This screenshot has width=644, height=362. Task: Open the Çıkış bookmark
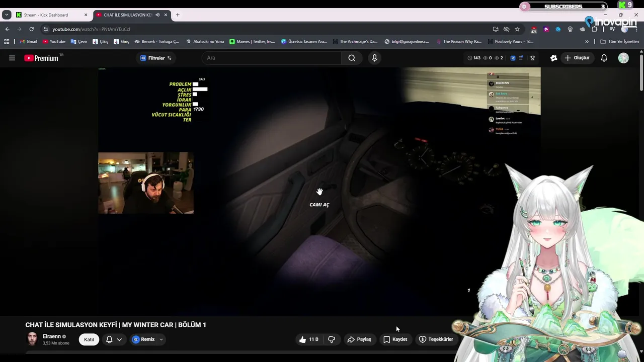100,42
